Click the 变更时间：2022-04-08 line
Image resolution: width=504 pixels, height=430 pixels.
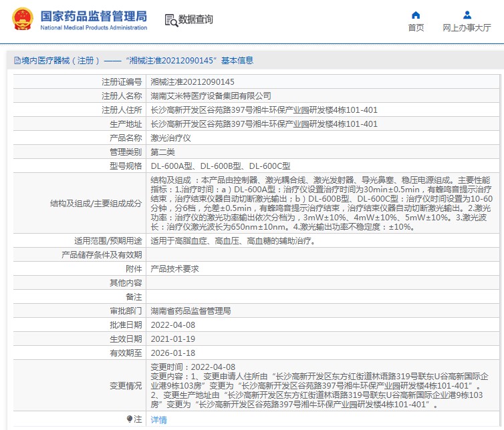pyautogui.click(x=193, y=367)
